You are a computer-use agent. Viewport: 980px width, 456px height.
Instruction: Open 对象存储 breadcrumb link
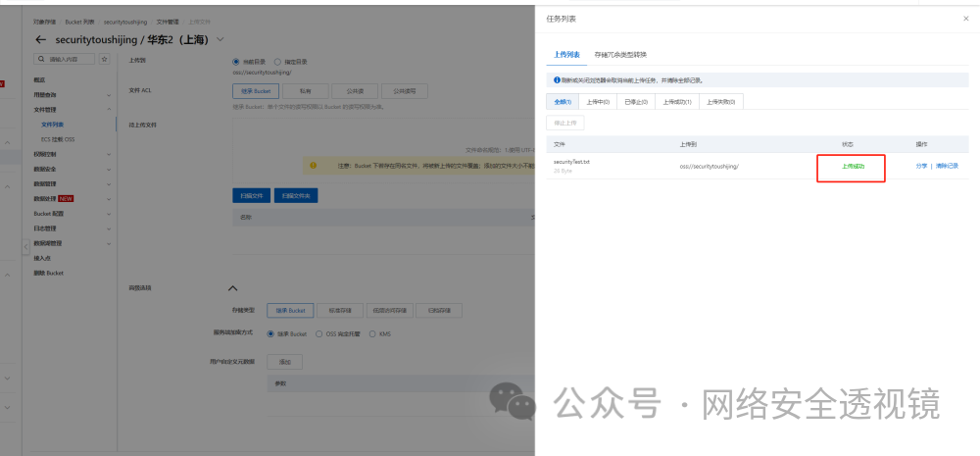44,22
